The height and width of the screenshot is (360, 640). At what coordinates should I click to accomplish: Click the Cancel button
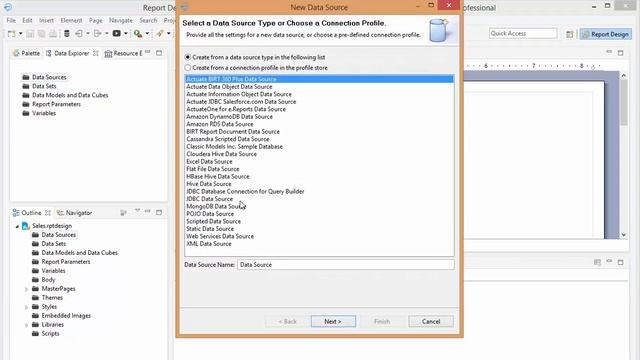(431, 322)
